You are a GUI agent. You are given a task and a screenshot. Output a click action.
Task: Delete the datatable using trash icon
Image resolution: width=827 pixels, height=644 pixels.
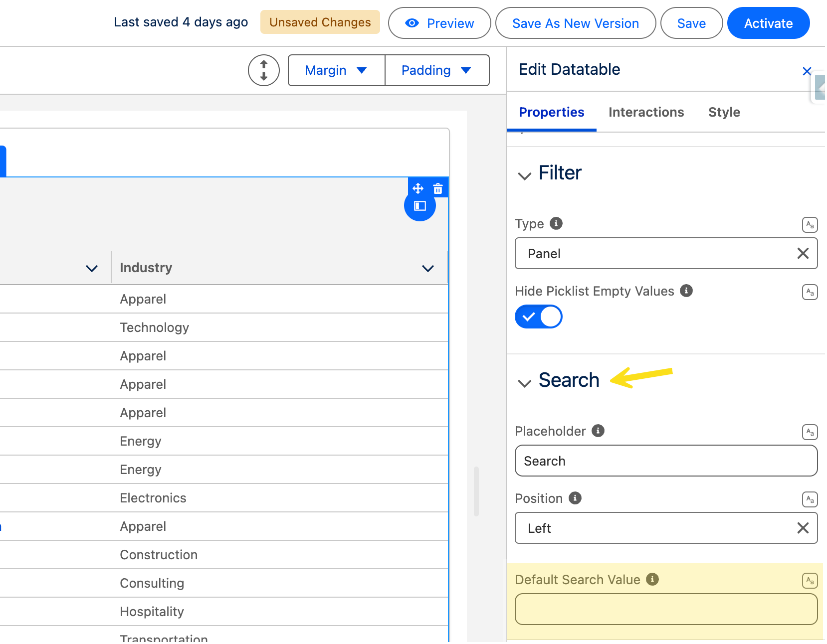(438, 188)
